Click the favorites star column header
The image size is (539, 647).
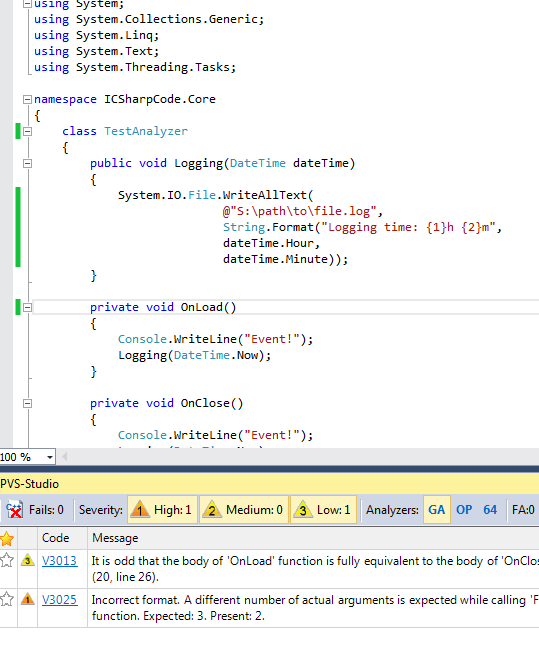point(7,538)
